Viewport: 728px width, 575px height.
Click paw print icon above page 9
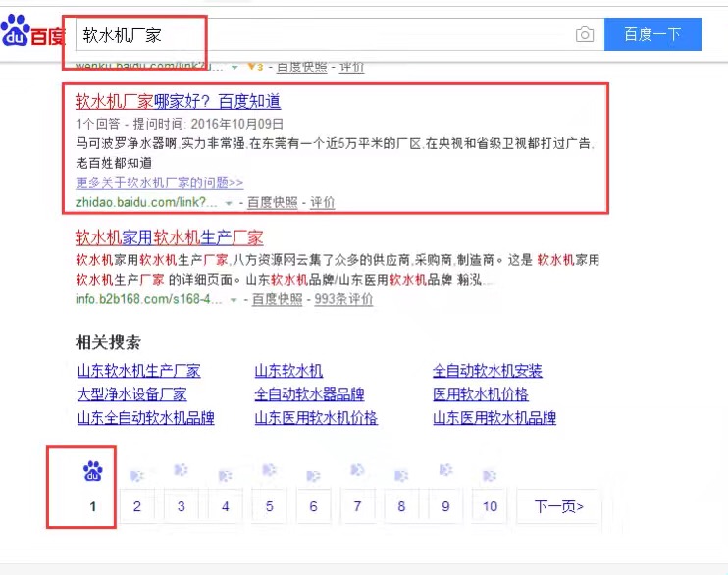click(x=445, y=470)
